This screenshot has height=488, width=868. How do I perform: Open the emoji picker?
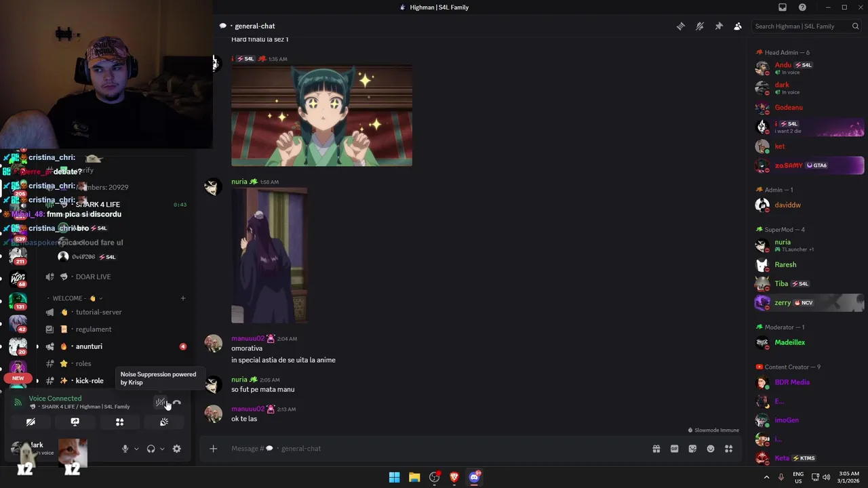pos(711,449)
